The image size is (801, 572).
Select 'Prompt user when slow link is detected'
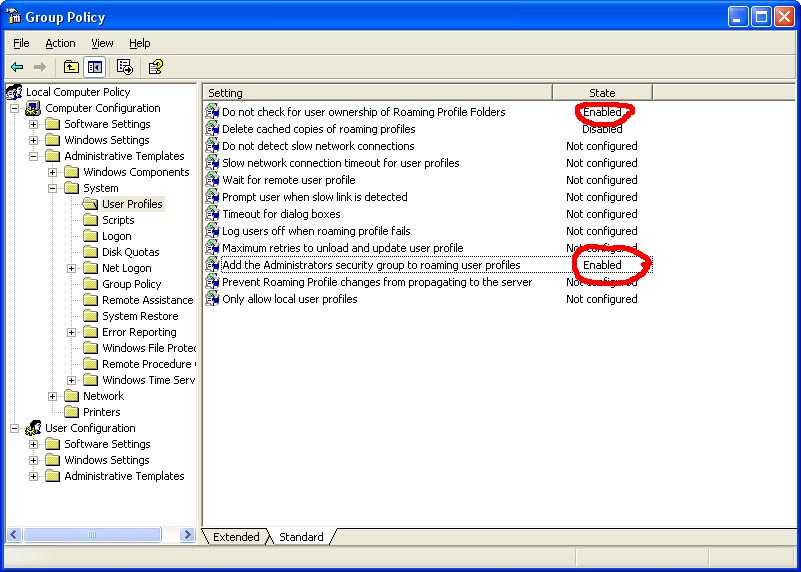[x=315, y=197]
